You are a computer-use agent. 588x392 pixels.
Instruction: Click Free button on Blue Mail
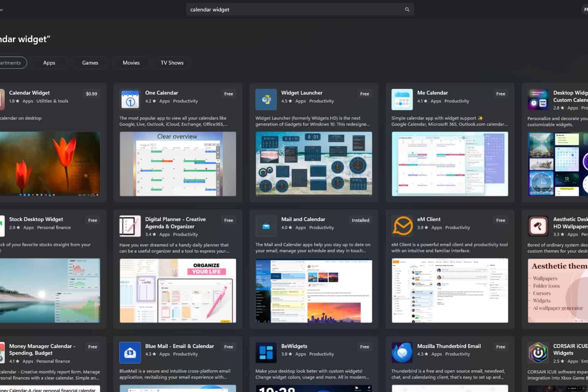click(229, 347)
